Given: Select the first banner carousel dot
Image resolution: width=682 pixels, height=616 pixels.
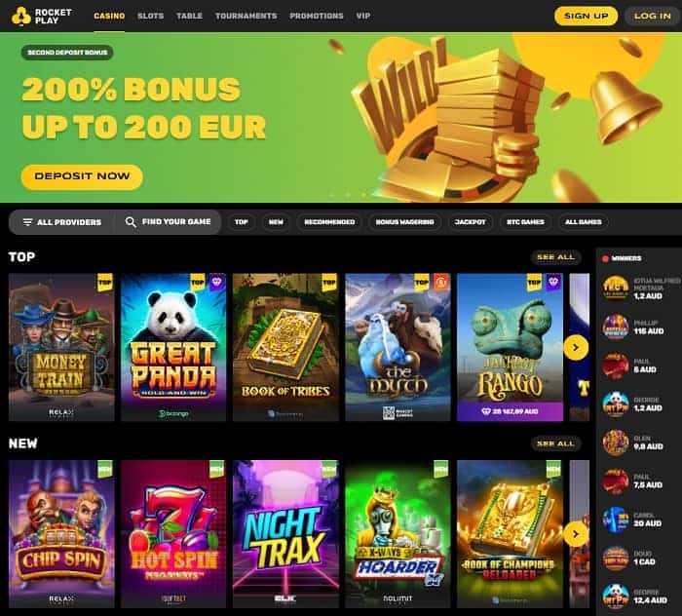Looking at the screenshot, I should [332, 195].
